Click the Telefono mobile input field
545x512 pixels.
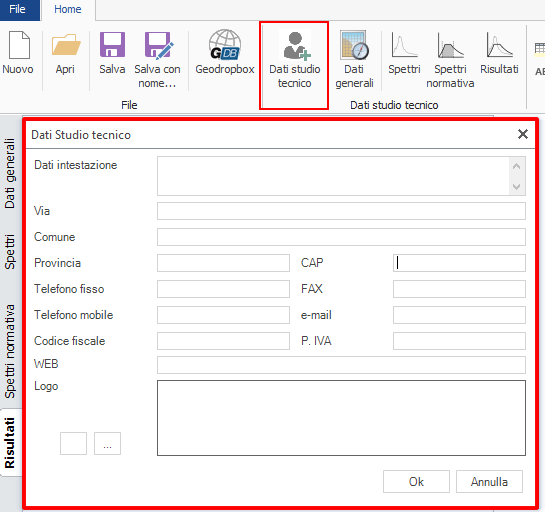[x=223, y=315]
